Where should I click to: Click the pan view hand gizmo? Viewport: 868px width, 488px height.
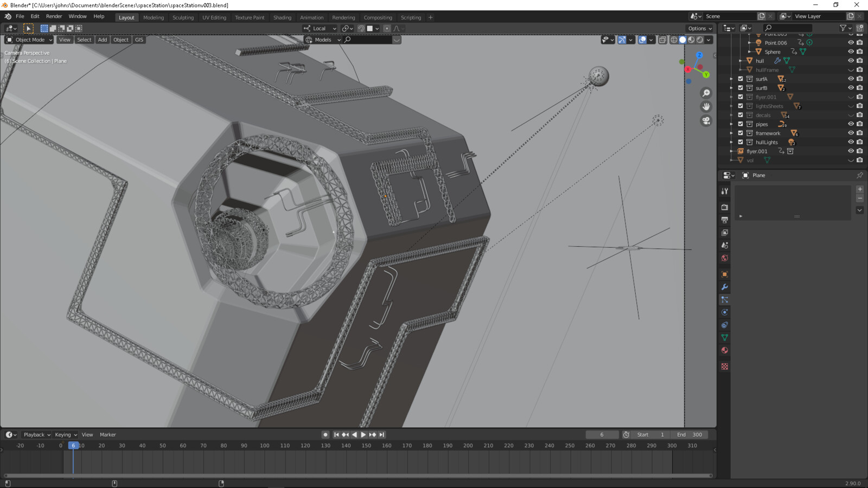point(706,107)
